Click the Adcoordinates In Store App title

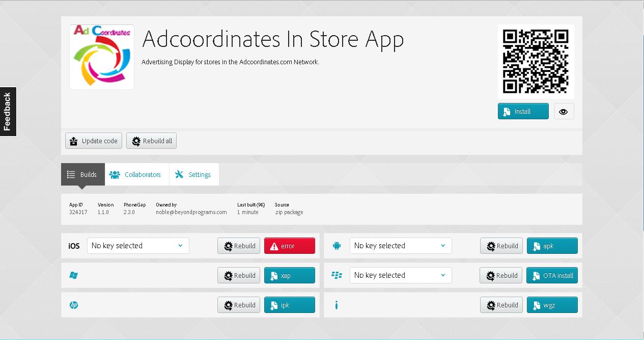click(x=273, y=39)
